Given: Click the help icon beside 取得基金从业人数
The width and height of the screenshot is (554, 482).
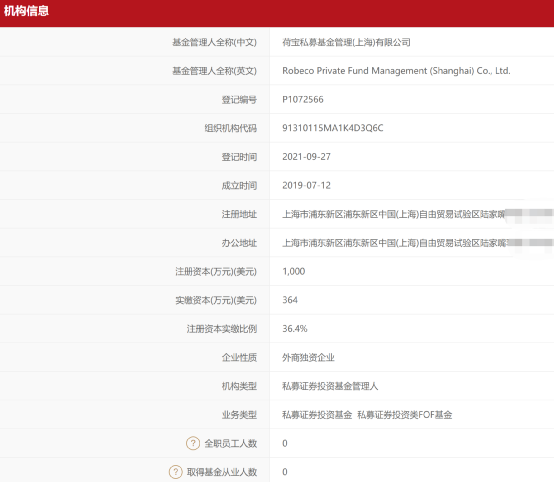Looking at the screenshot, I should 176,472.
